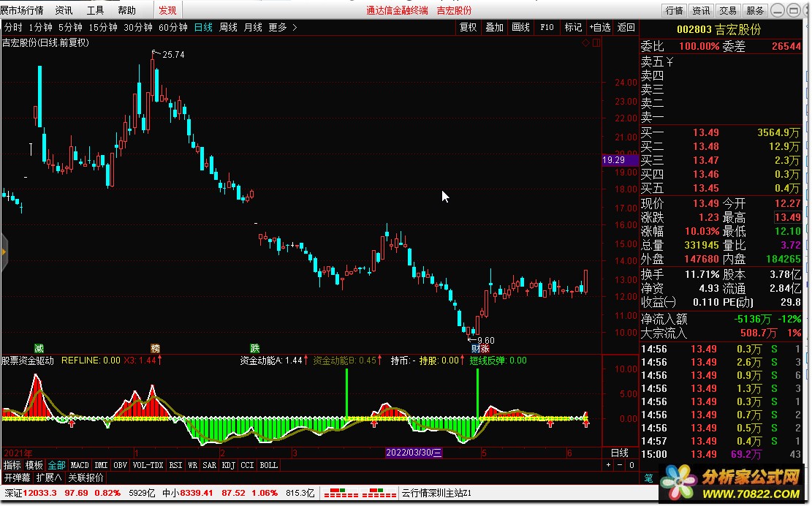Switch to the 月线 monthly period

[x=253, y=28]
